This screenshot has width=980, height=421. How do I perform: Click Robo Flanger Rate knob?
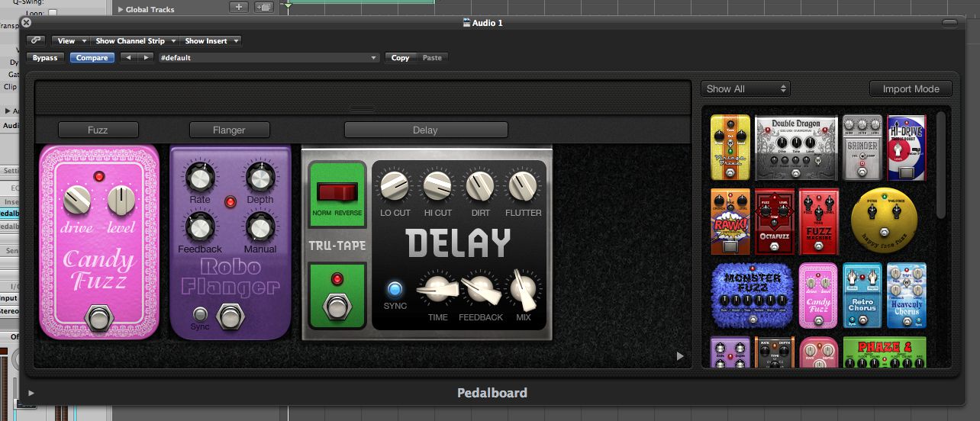coord(199,178)
